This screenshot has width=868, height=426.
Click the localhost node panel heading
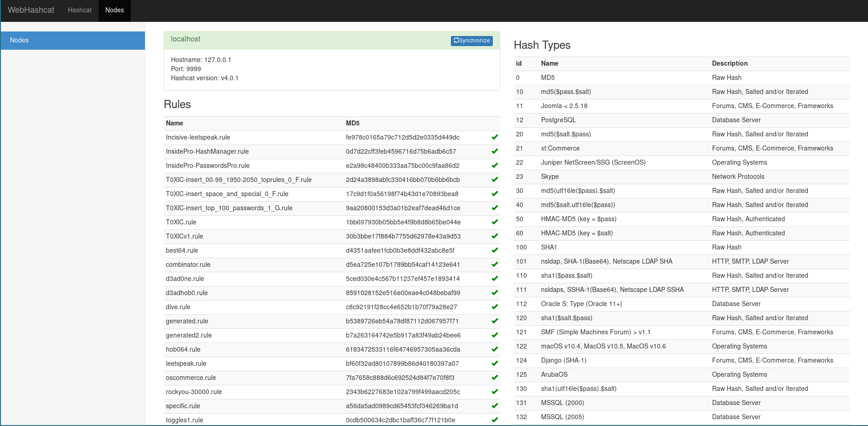[185, 39]
